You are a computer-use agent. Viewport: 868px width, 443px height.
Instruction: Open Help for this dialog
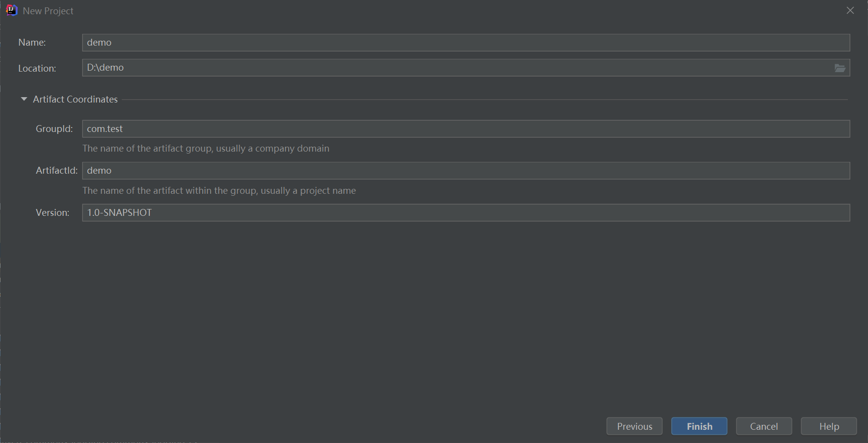click(x=829, y=426)
